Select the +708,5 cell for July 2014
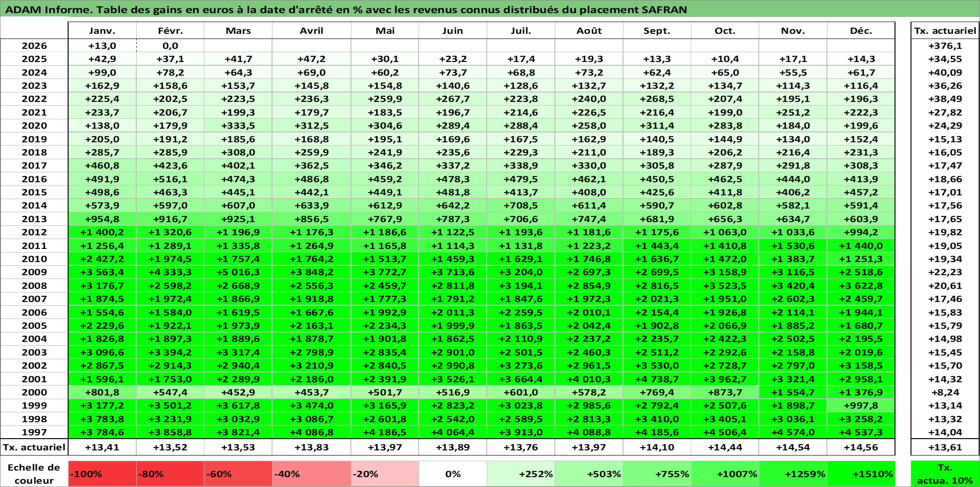This screenshot has width=980, height=487. coord(521,205)
